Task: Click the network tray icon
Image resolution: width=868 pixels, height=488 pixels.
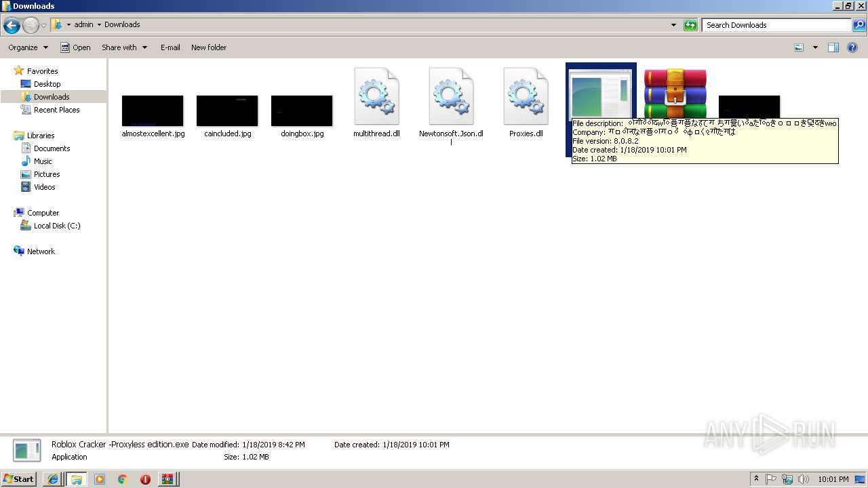Action: tap(787, 479)
